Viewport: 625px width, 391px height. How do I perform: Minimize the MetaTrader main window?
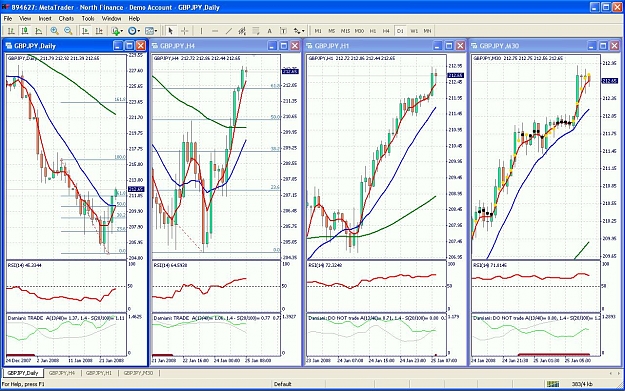tap(595, 7)
